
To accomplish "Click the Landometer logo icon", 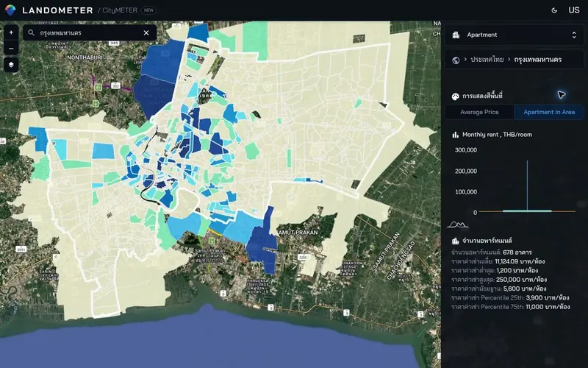I will (10, 10).
